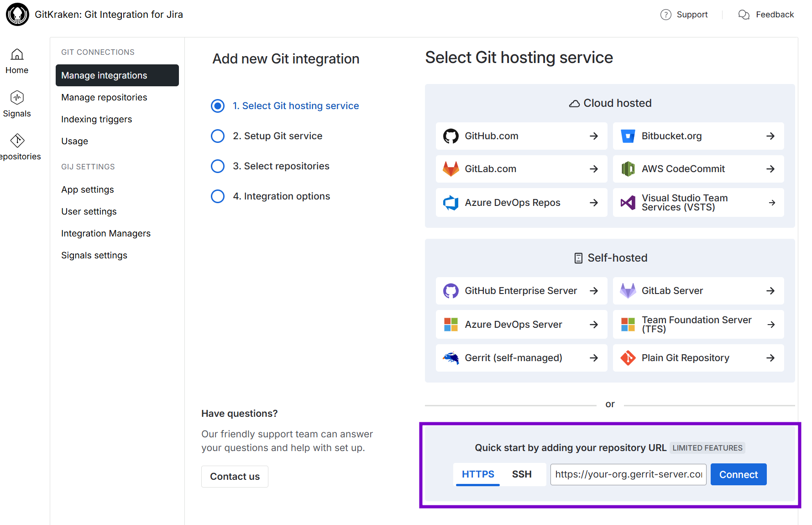Focus the repository URL input field
This screenshot has height=525, width=812.
tap(628, 474)
